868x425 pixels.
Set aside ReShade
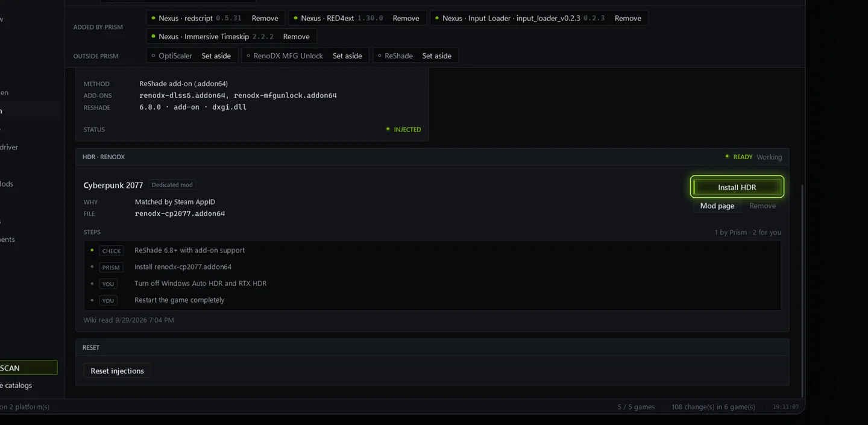point(436,55)
